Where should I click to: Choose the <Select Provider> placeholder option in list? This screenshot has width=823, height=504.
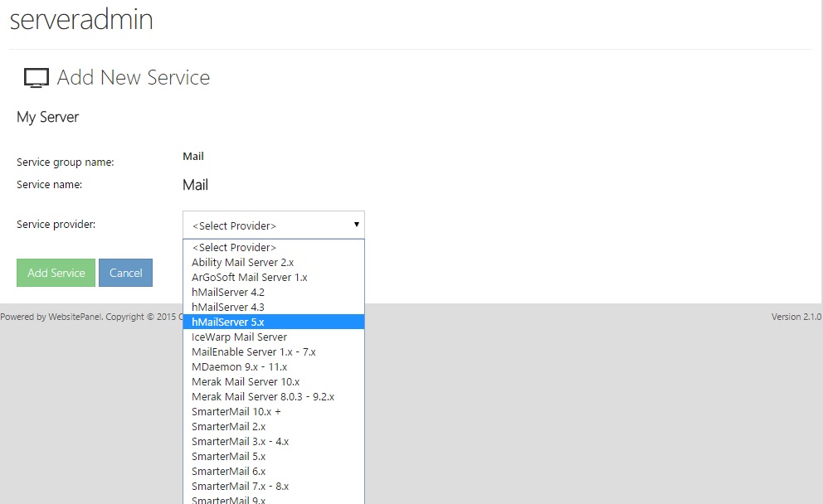coord(274,248)
